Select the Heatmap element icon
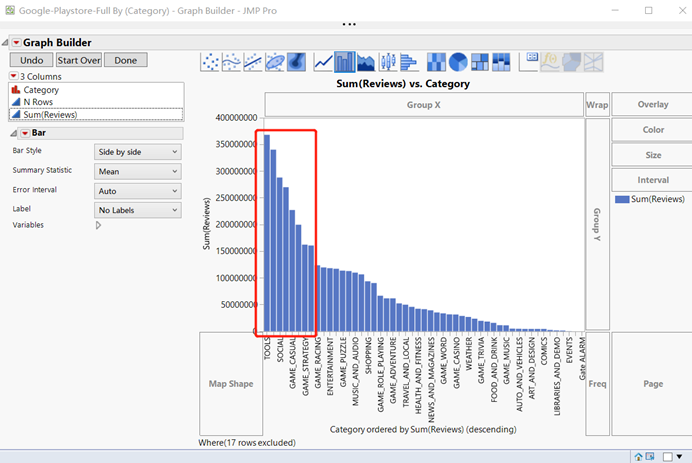Image resolution: width=692 pixels, height=463 pixels. (436, 62)
